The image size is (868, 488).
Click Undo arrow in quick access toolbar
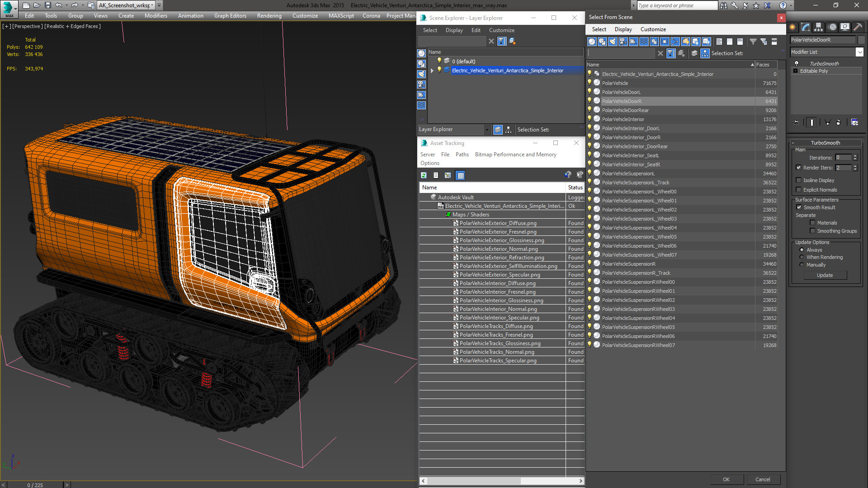tap(58, 5)
